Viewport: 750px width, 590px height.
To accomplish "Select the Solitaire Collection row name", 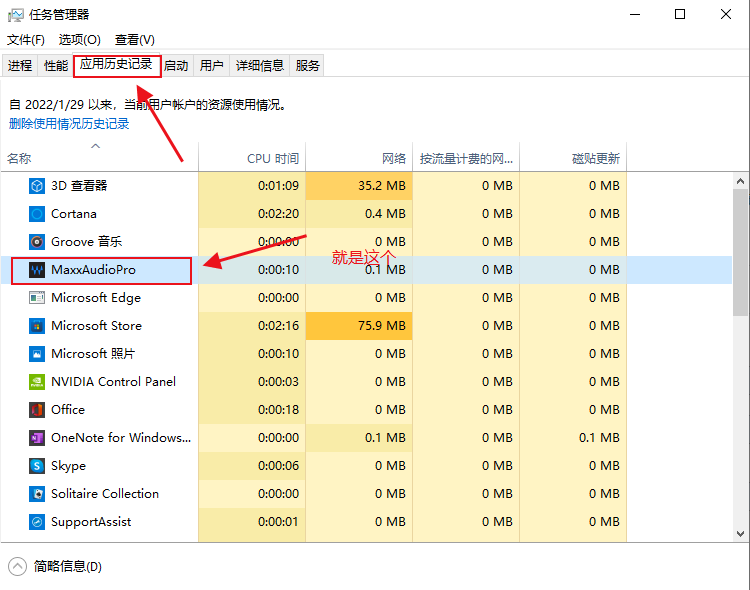I will tap(105, 494).
